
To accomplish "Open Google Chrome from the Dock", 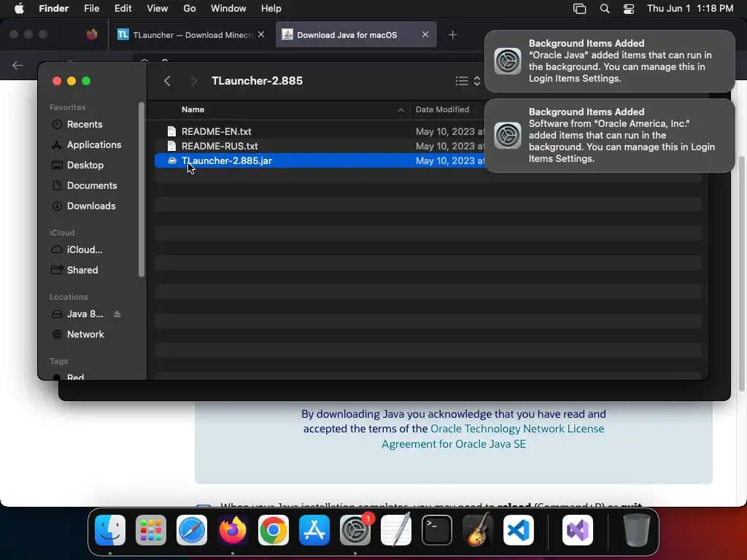I will click(x=274, y=530).
